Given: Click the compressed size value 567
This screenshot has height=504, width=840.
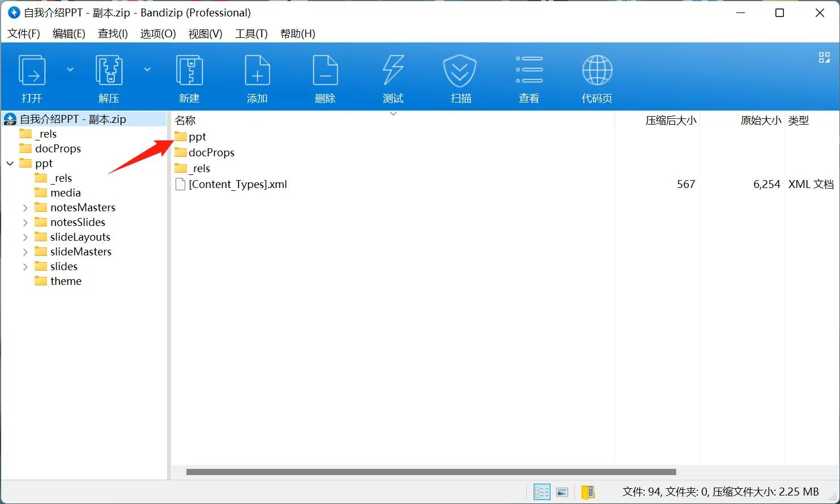Looking at the screenshot, I should coord(686,184).
